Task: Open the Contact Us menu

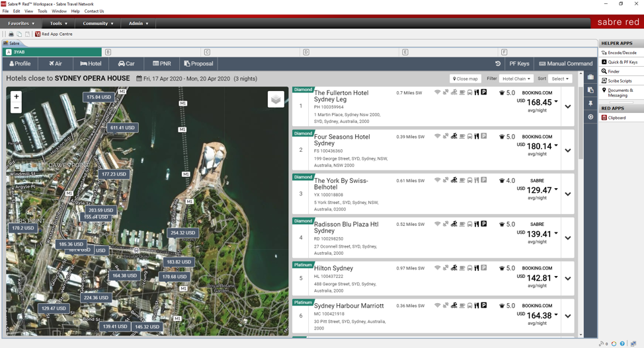Action: click(x=94, y=11)
